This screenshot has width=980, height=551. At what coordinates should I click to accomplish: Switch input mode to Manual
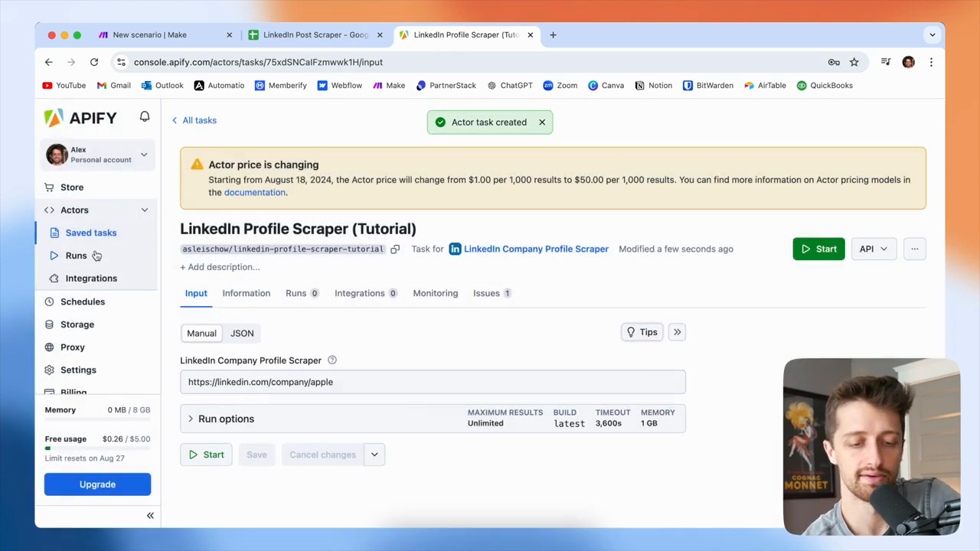click(201, 333)
